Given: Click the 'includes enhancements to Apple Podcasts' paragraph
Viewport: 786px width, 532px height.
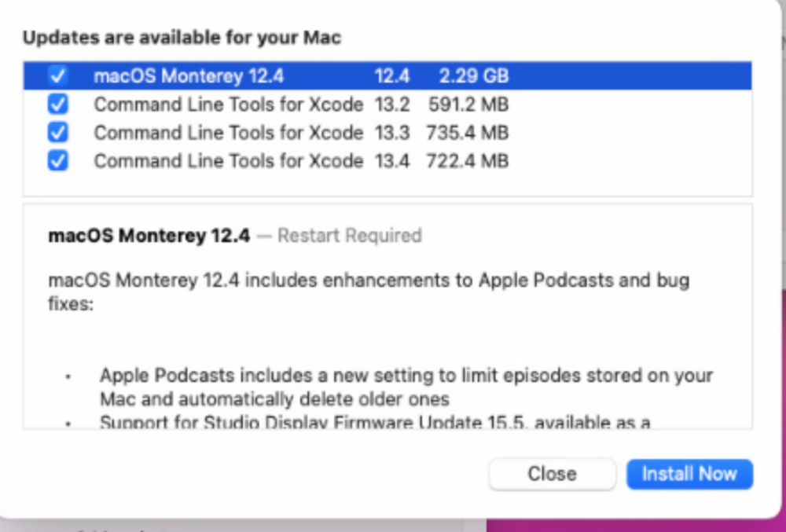Looking at the screenshot, I should coord(369,292).
